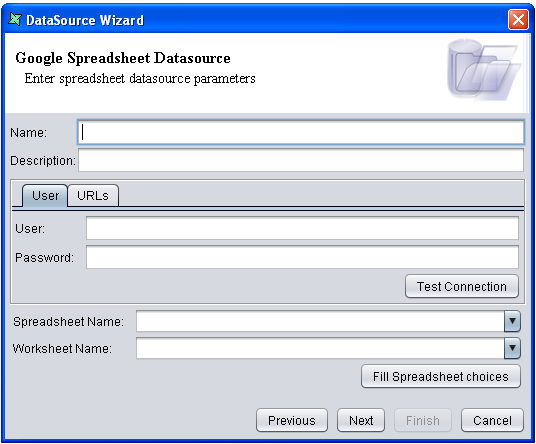Click the disabled Finish button
536x444 pixels.
[x=423, y=420]
